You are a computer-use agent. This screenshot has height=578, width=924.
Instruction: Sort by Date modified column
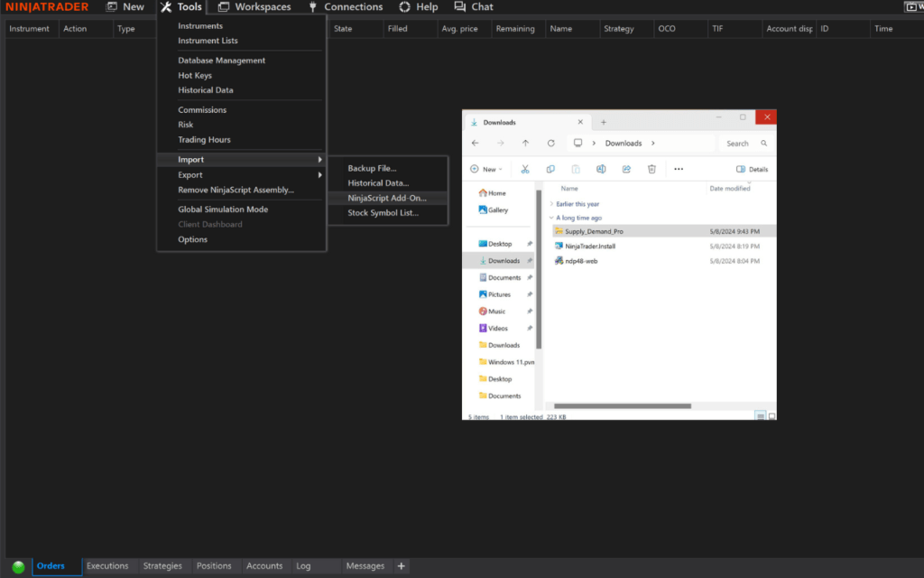[729, 189]
